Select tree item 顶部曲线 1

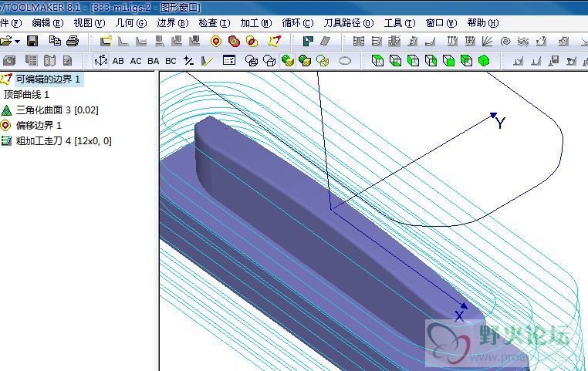pos(26,94)
